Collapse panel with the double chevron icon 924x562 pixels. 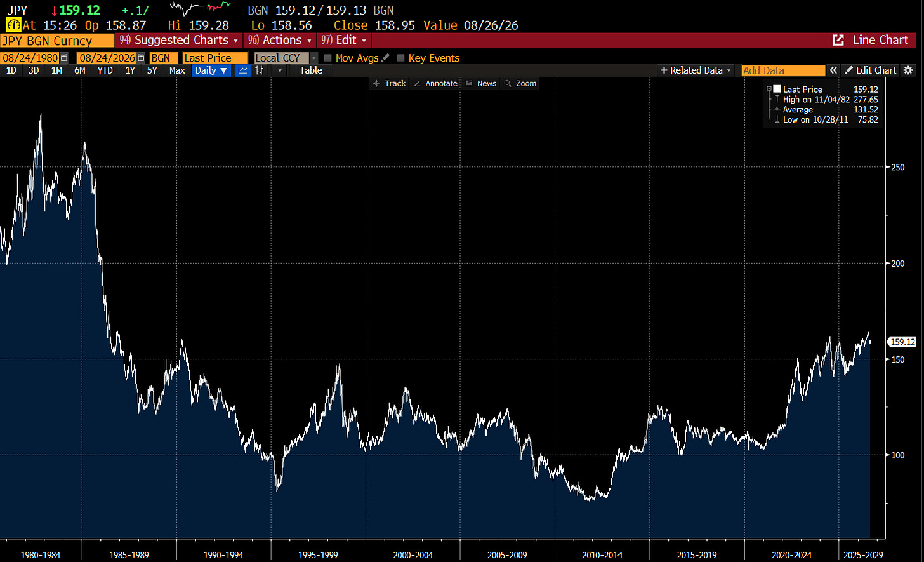pos(834,70)
